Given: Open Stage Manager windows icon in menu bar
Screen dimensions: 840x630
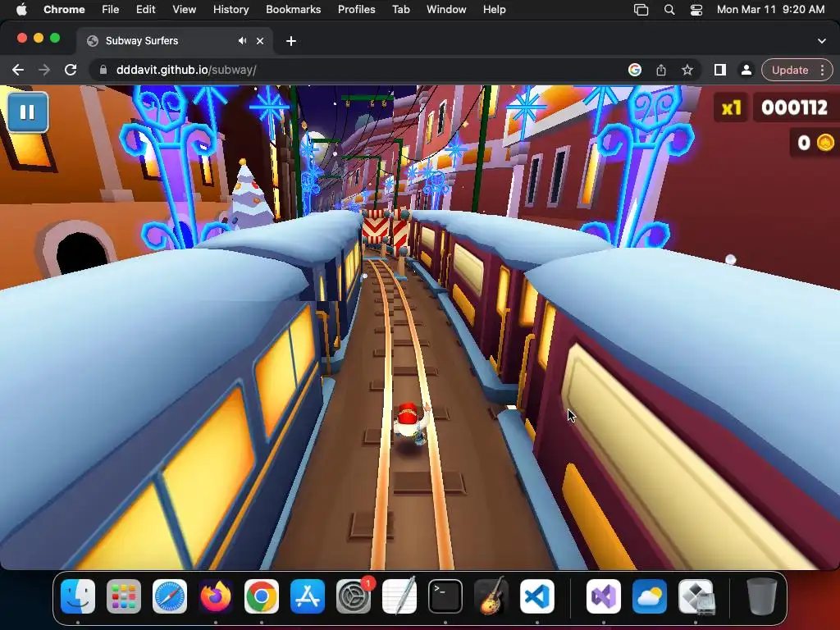Looking at the screenshot, I should (x=641, y=10).
